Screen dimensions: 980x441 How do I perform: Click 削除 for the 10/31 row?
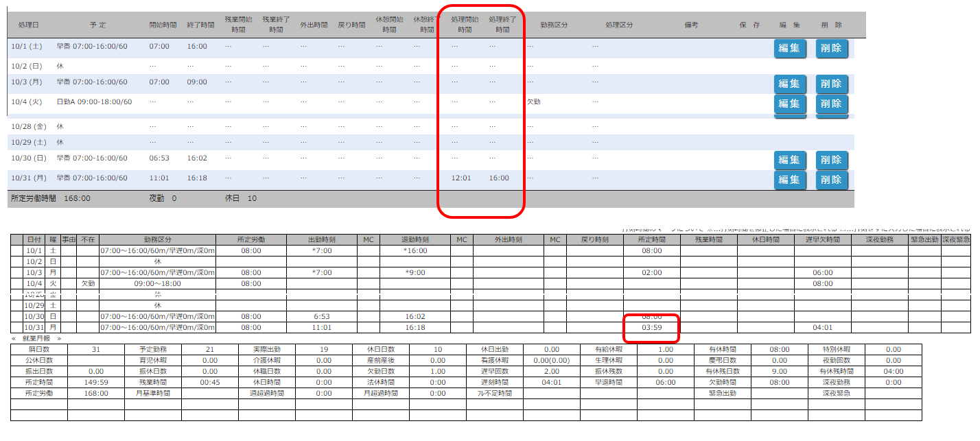click(831, 180)
